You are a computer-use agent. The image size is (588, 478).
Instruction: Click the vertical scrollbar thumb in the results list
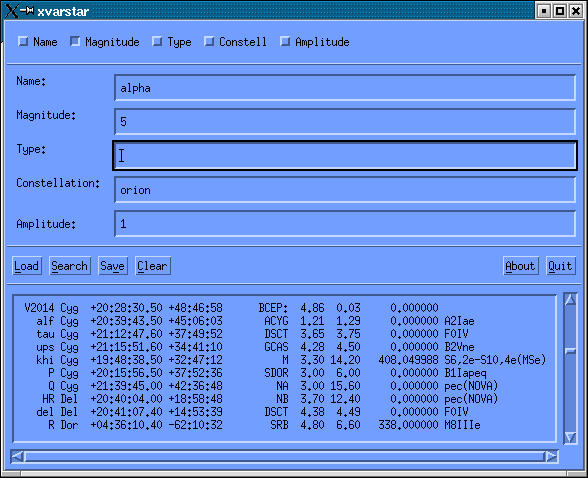click(570, 351)
